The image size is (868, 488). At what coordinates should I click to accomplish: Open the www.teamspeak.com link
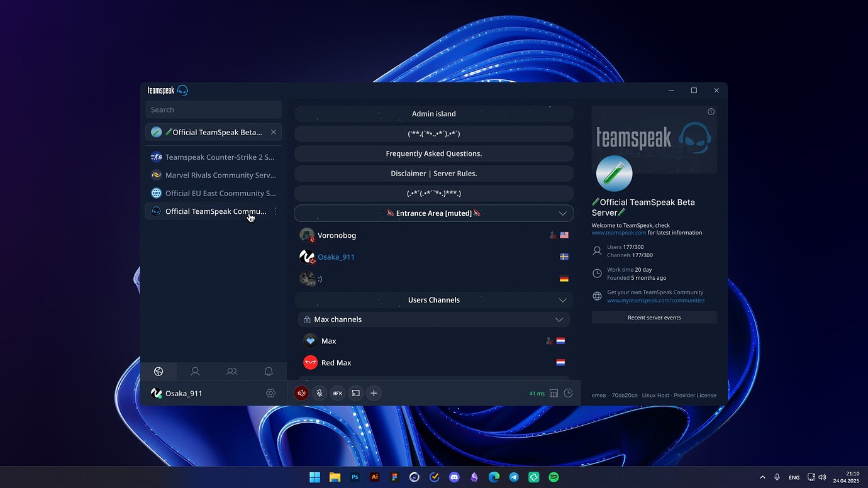click(x=619, y=232)
